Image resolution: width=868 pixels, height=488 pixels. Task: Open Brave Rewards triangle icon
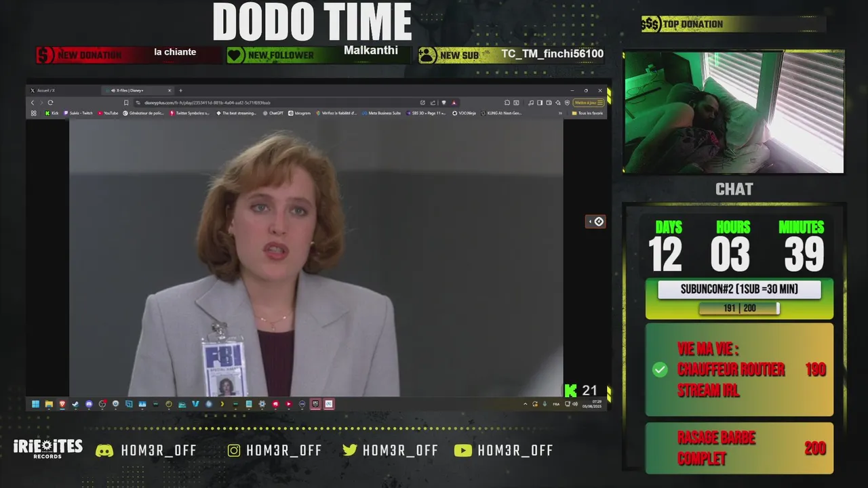(x=454, y=102)
